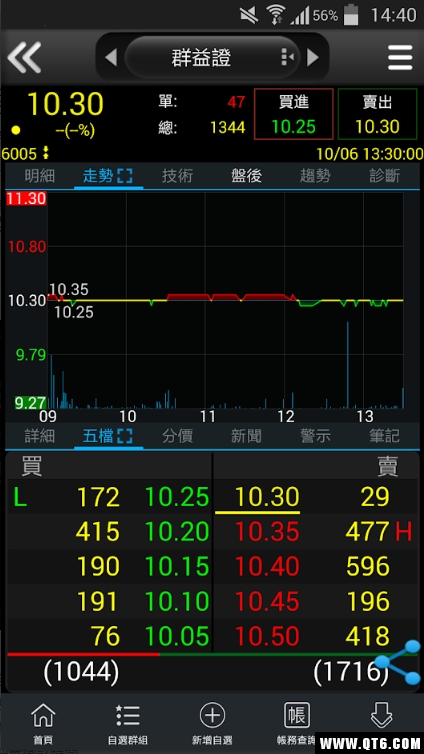424x754 pixels.
Task: Open the 筆記 notes tab
Action: pos(385,436)
